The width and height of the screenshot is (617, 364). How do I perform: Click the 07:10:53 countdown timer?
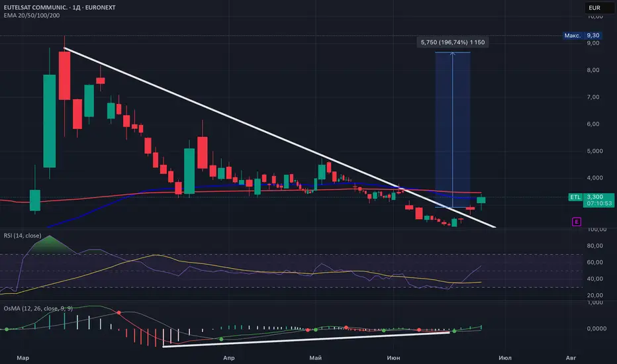click(599, 203)
